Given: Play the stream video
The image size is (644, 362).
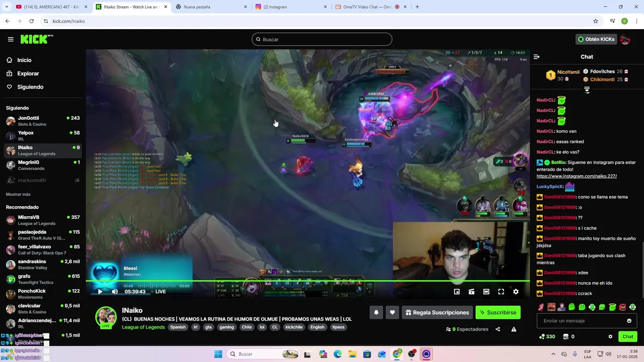Looking at the screenshot, I should [100, 292].
